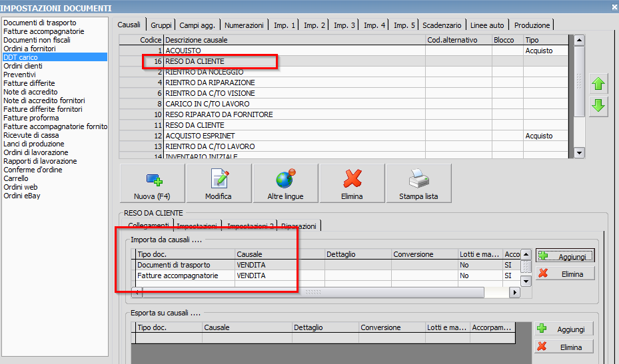Screen dimensions: 619x364
Task: Move causale up with green arrow
Action: pos(598,84)
